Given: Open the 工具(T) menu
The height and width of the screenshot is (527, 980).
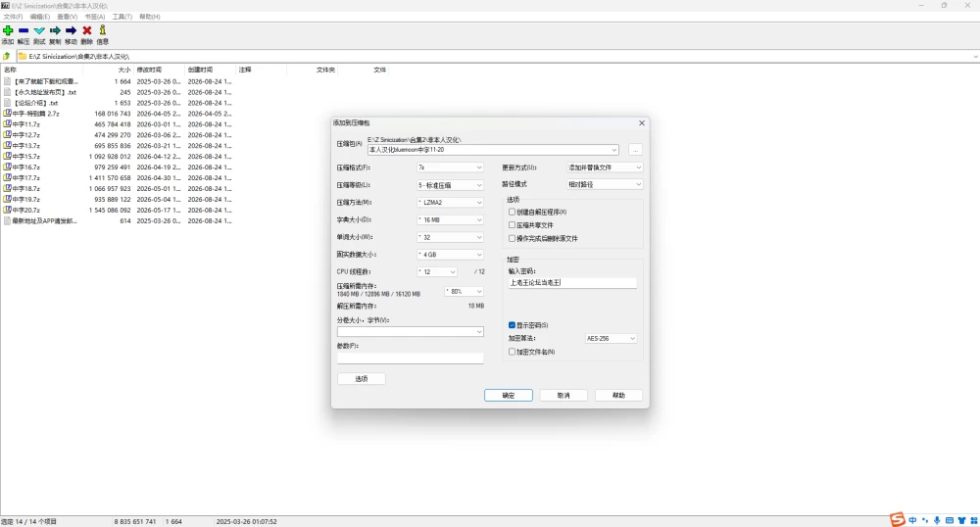Looking at the screenshot, I should (x=122, y=17).
